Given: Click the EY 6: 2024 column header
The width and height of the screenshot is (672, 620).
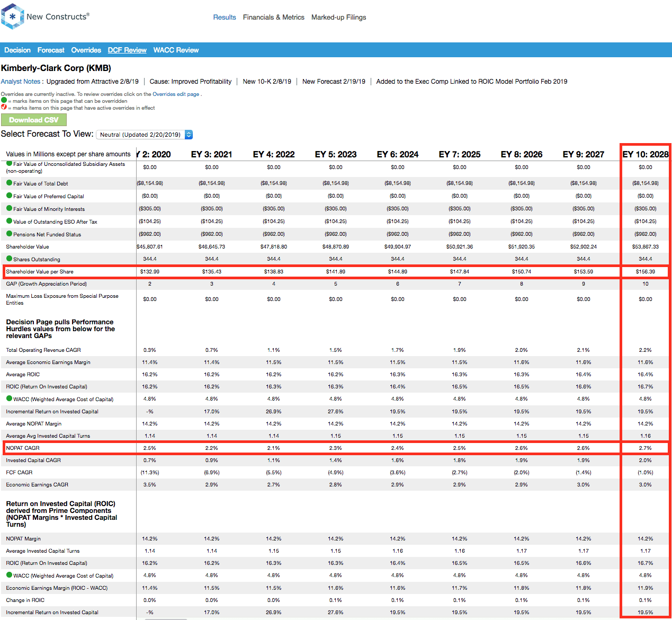Looking at the screenshot, I should tap(398, 154).
